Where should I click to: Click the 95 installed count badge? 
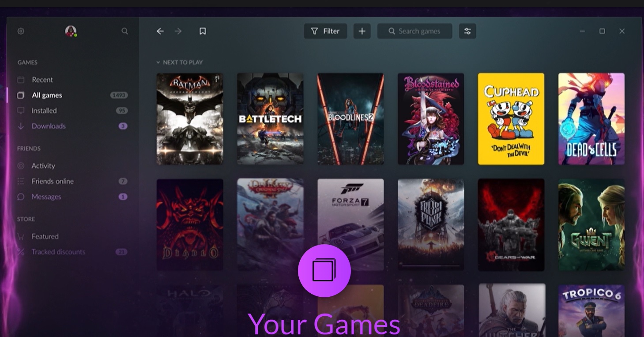click(122, 111)
